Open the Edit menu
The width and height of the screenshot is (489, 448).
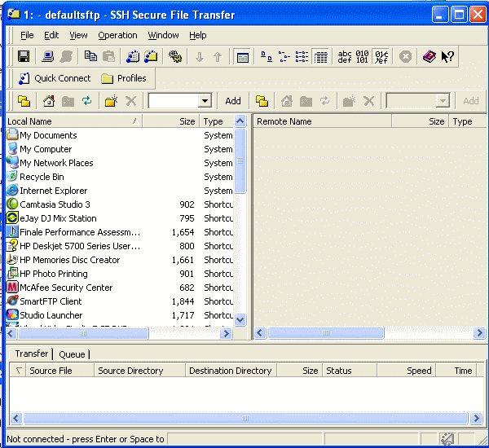click(51, 35)
